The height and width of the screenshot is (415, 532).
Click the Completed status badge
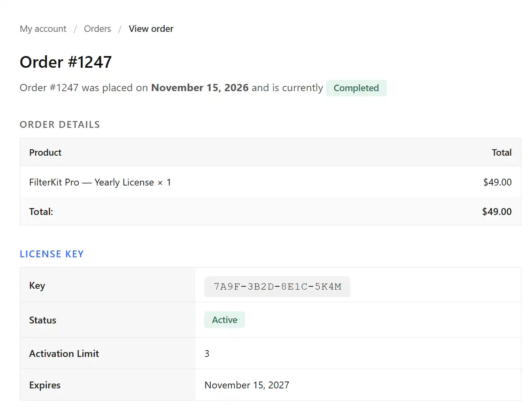[356, 88]
